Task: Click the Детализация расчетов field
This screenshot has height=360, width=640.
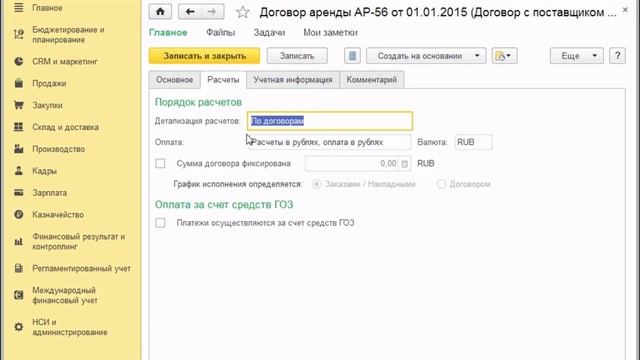Action: (x=330, y=121)
